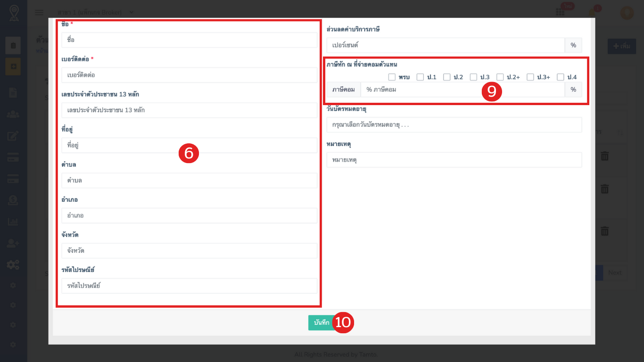Click the green บันทึก save button
Viewport: 644px width, 362px height.
tap(322, 323)
